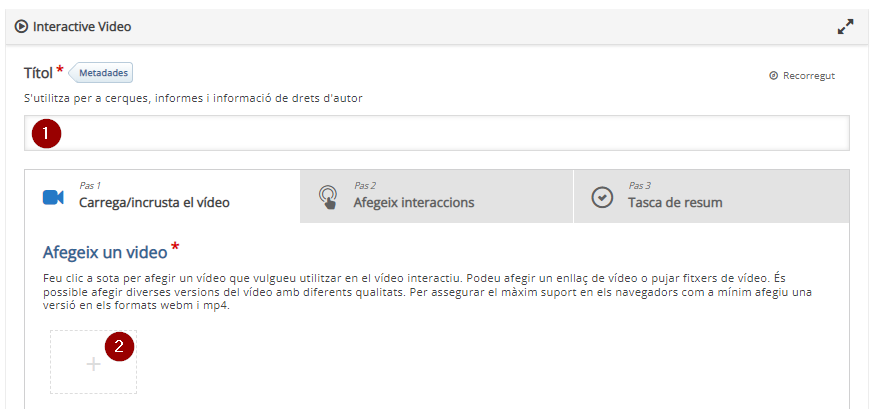This screenshot has height=409, width=879.
Task: Add a video with plus box
Action: click(x=94, y=362)
